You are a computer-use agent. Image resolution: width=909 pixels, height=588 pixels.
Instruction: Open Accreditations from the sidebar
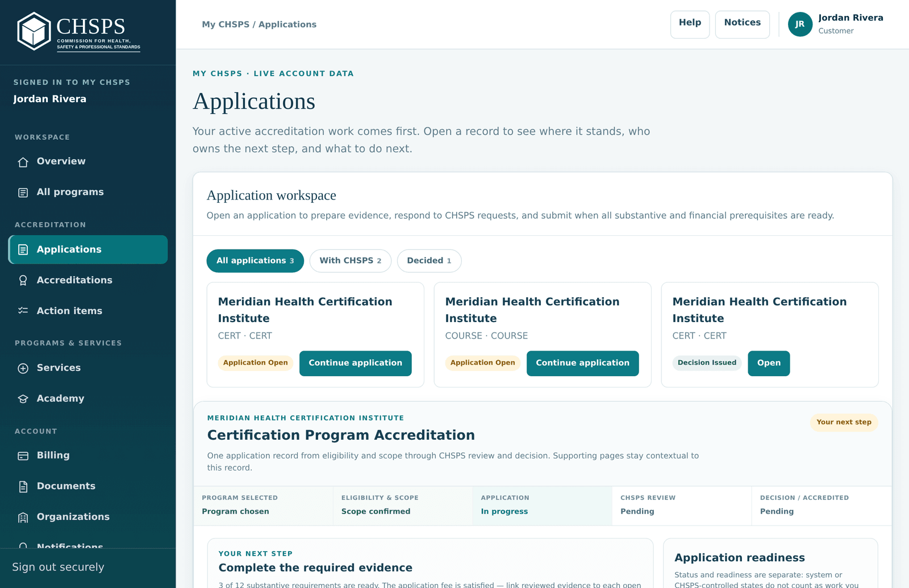point(88,280)
